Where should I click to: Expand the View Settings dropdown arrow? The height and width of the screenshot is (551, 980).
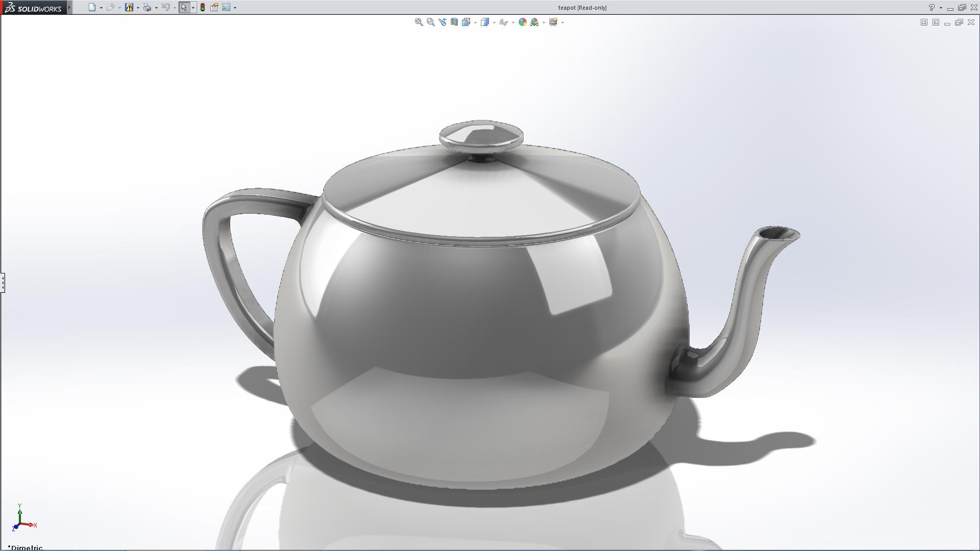(x=562, y=22)
